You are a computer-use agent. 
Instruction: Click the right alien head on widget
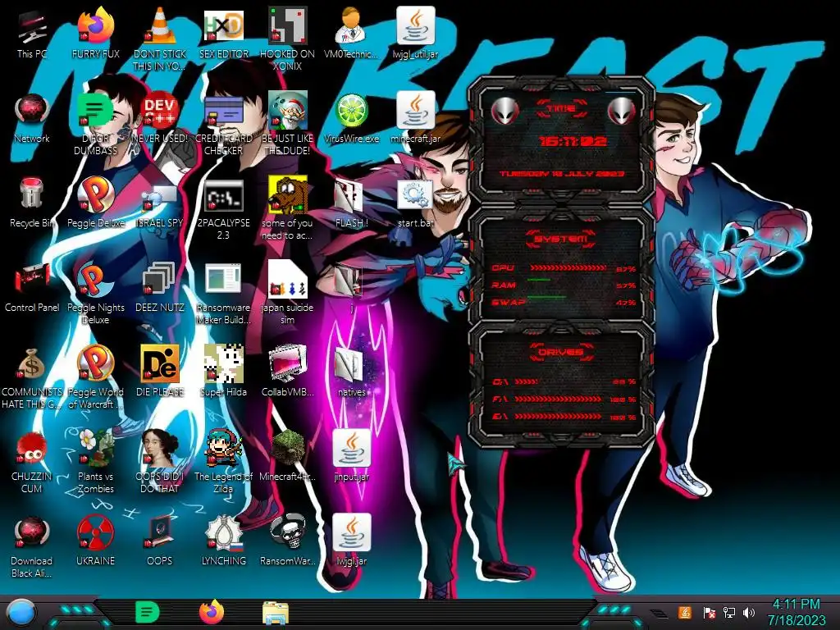pyautogui.click(x=622, y=112)
